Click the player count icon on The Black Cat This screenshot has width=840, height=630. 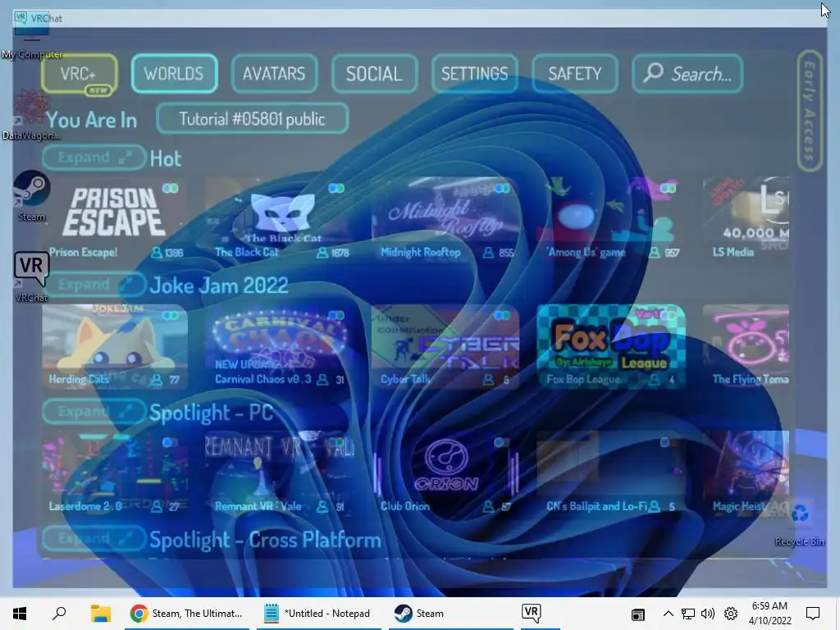point(322,253)
